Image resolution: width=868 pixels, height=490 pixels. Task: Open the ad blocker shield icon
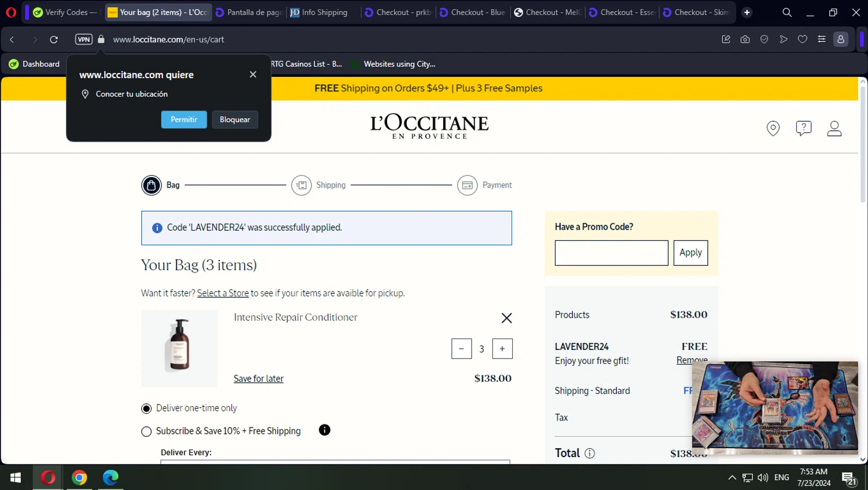click(x=764, y=39)
